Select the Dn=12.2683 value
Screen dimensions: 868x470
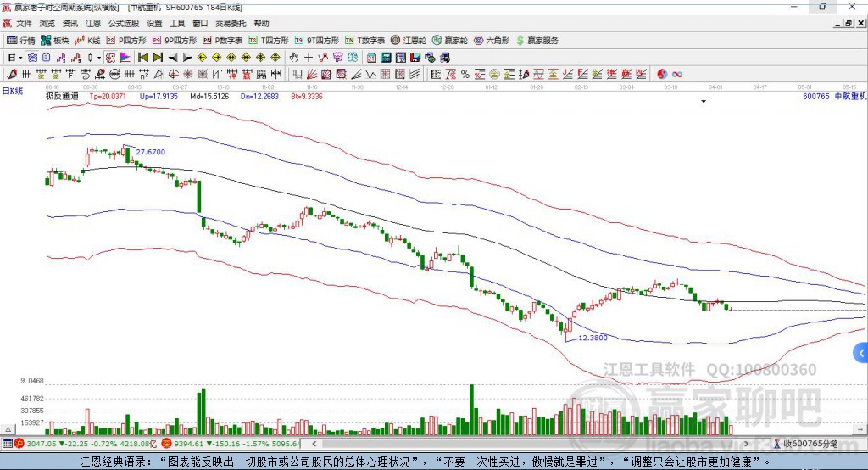click(259, 96)
